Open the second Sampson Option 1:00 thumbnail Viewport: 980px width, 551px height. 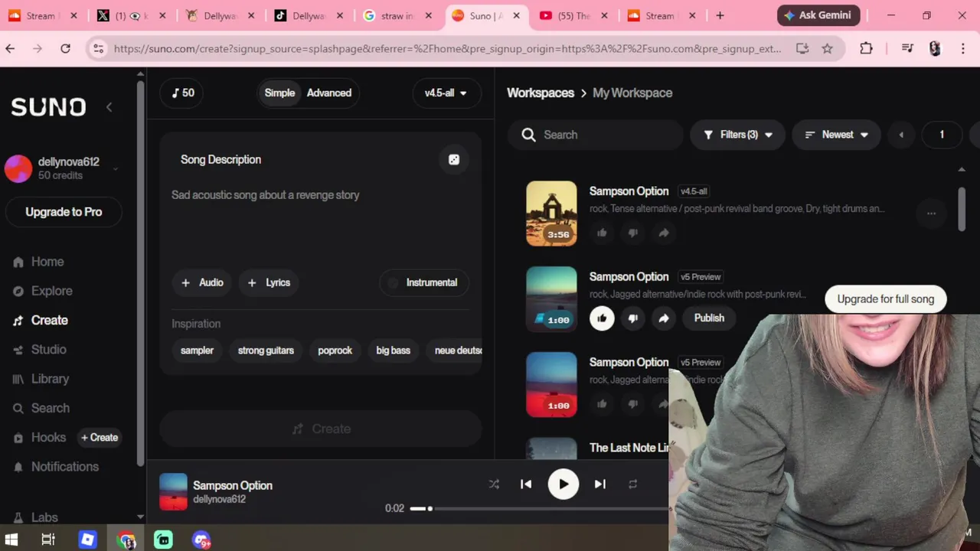[x=551, y=298]
